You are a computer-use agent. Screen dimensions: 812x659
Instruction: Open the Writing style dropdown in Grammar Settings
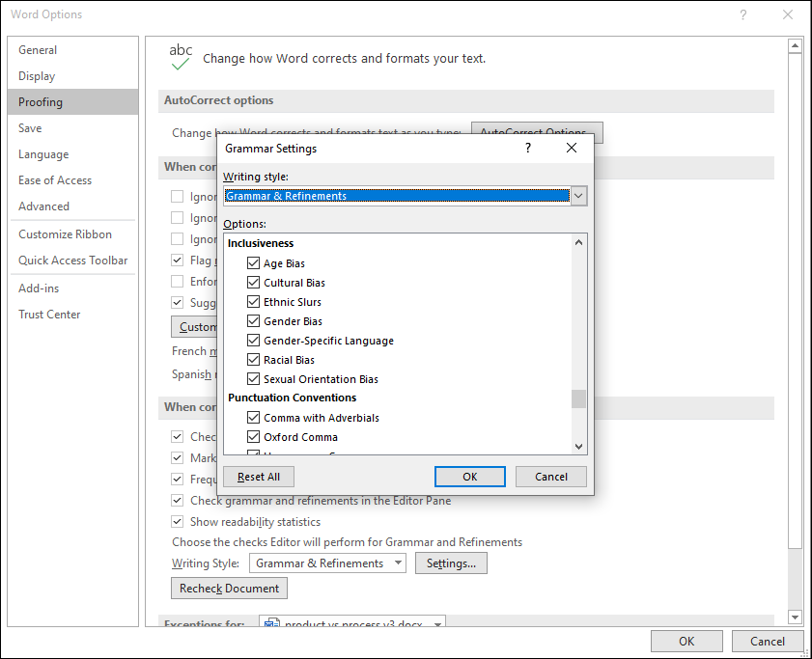(577, 196)
